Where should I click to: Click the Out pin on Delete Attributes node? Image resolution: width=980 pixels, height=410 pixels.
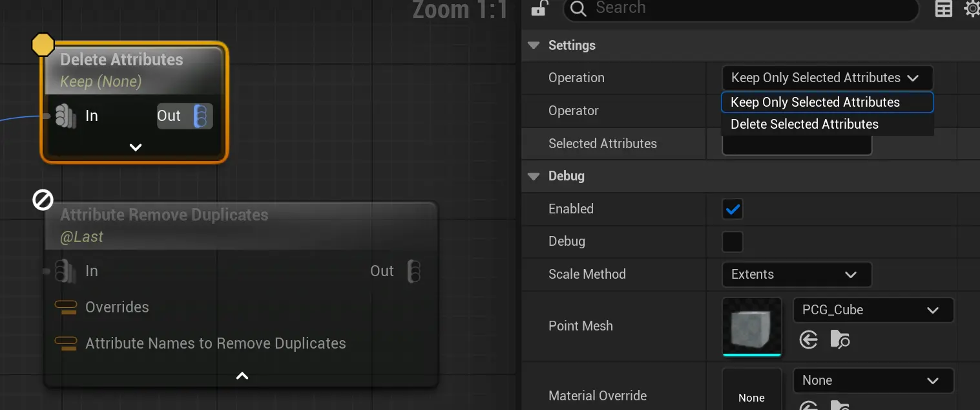tap(201, 116)
